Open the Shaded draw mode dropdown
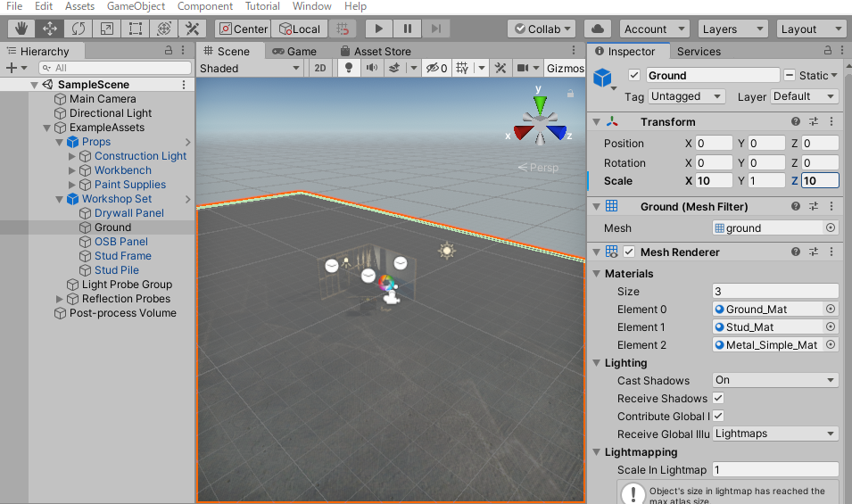This screenshot has width=852, height=504. coord(251,68)
